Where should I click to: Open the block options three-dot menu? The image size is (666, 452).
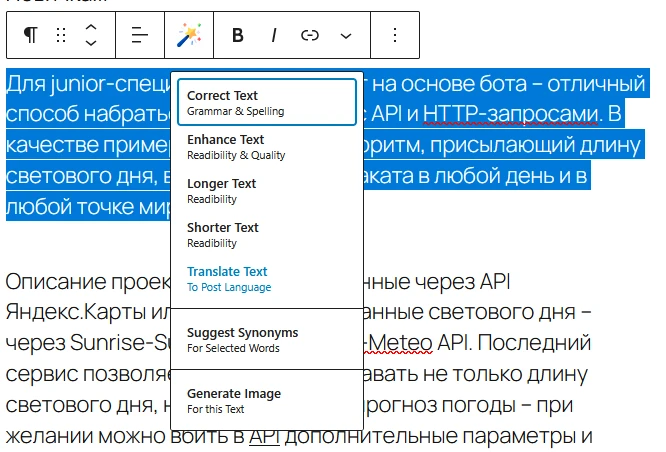(x=395, y=35)
